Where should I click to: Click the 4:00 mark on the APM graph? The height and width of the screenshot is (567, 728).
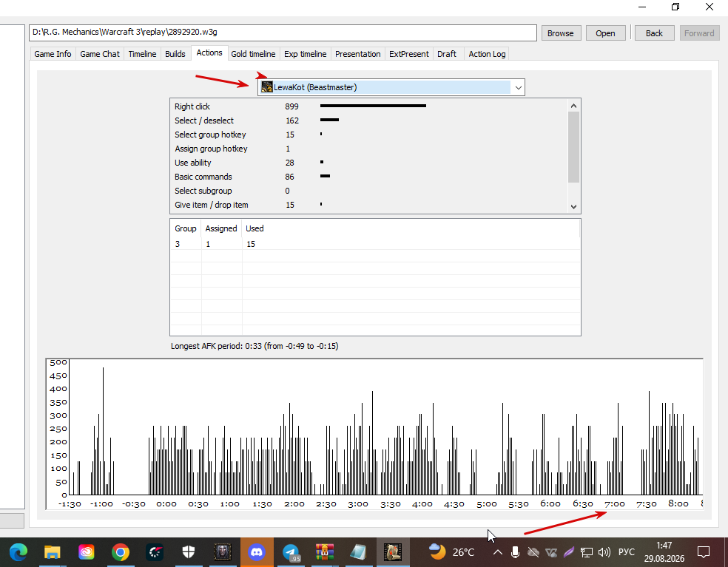click(422, 504)
